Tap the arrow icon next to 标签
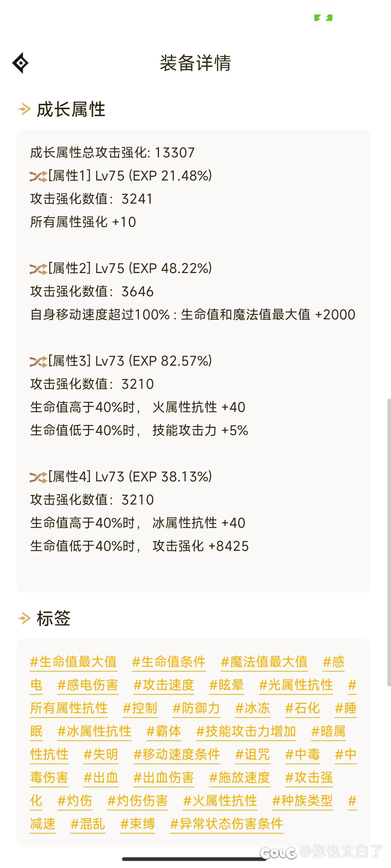 (24, 618)
